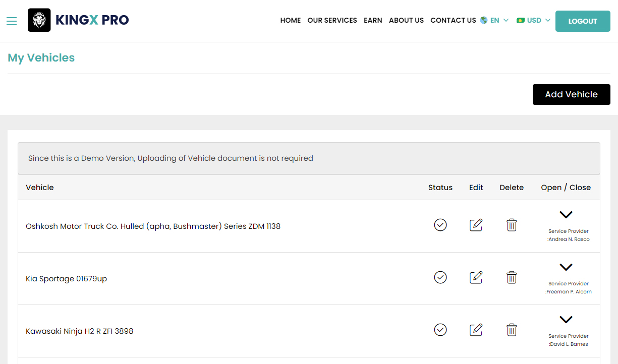Viewport: 618px width, 364px height.
Task: Select the Kawasaki Ninja H2 R ZFI 3898 name
Action: [80, 331]
